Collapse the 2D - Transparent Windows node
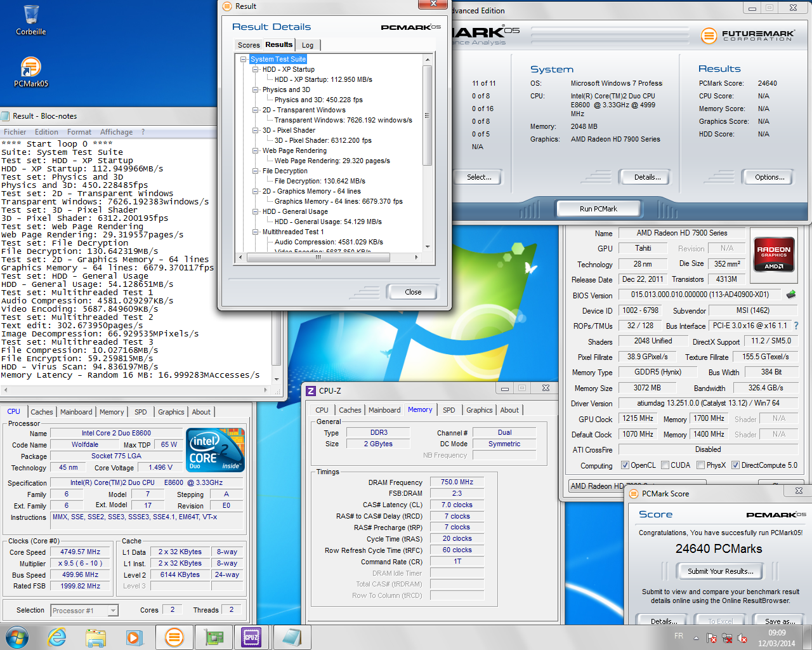Viewport: 812px width, 650px height. click(256, 110)
